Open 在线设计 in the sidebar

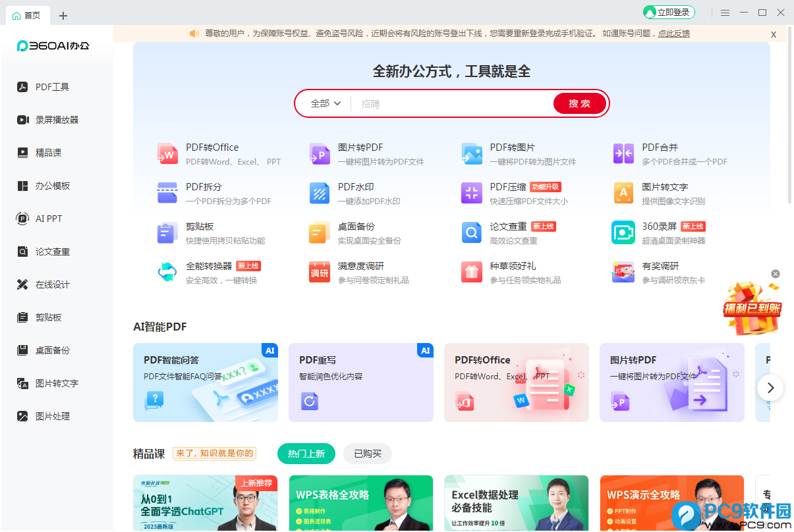point(43,284)
